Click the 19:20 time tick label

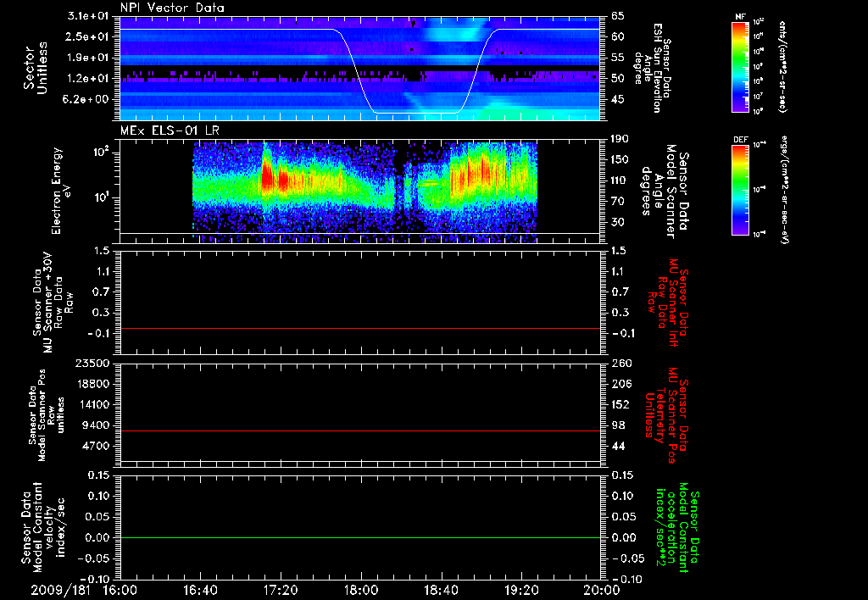[x=521, y=590]
